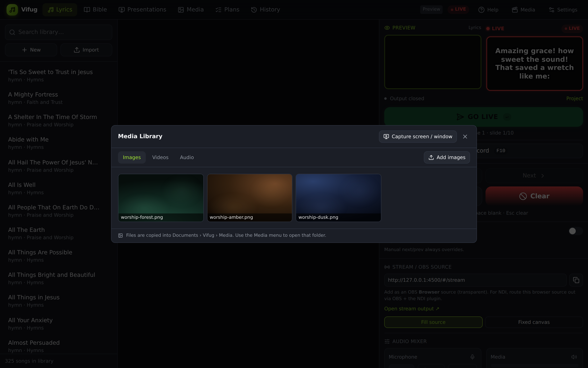Select the song All The Earth
The width and height of the screenshot is (588, 368).
59,233
